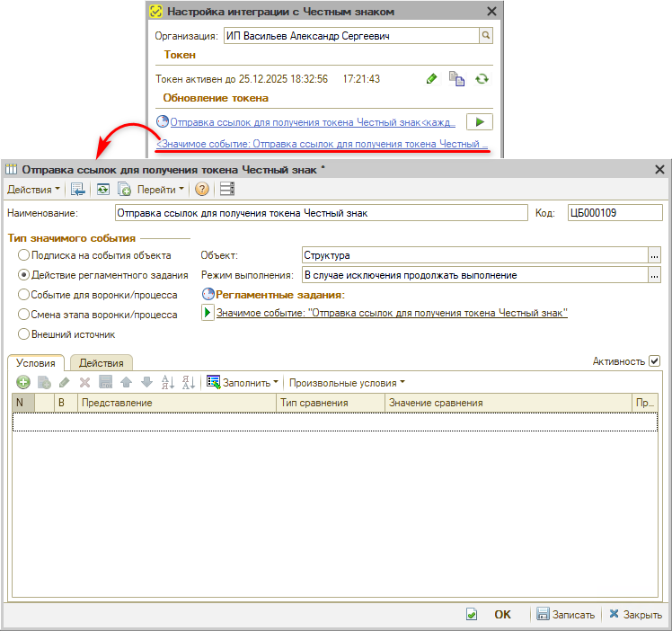Viewport: 672px width, 631px height.
Task: Click the search icon in Организация field
Action: (x=486, y=36)
